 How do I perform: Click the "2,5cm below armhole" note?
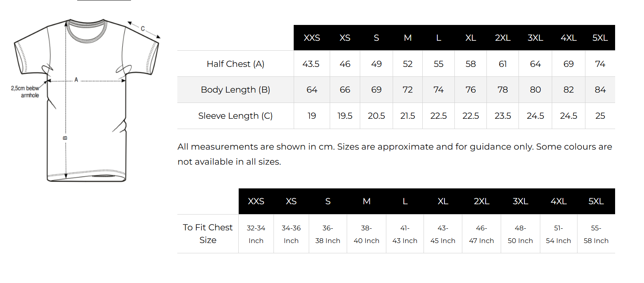pos(25,91)
